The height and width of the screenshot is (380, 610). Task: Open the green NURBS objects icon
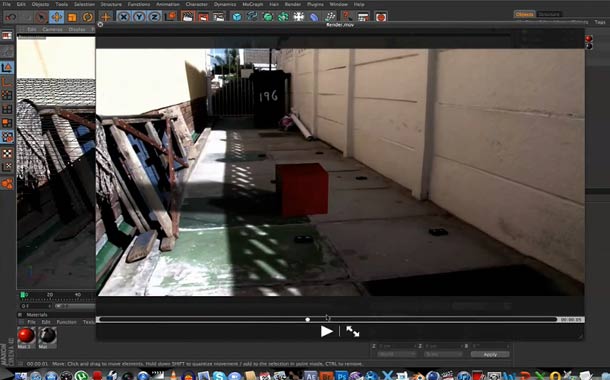pyautogui.click(x=268, y=17)
